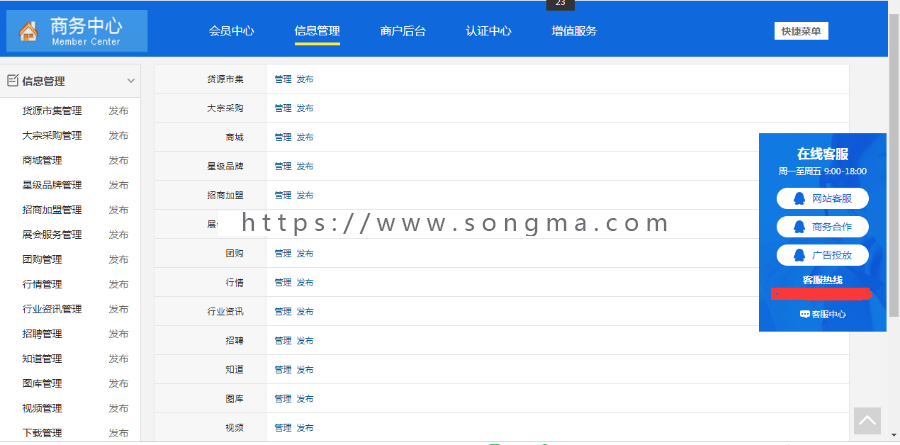Screen dimensions: 900x445
Task: Open 视频管理 in the sidebar
Action: point(42,408)
